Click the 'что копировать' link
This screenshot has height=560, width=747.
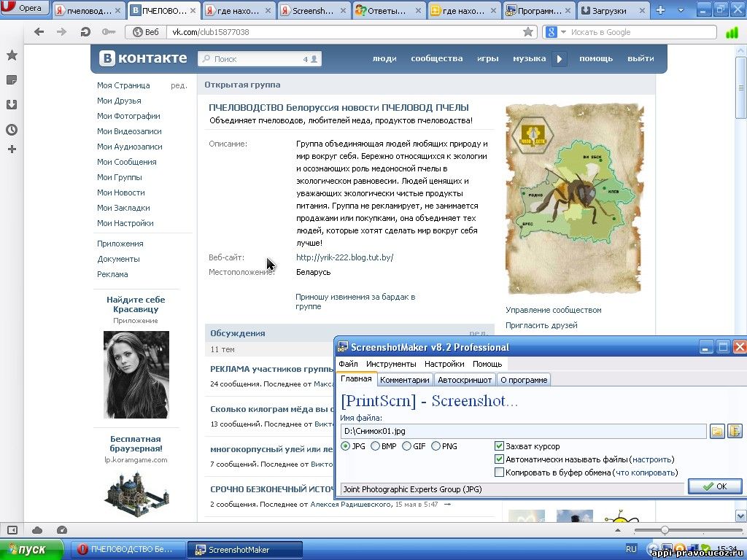(x=646, y=472)
